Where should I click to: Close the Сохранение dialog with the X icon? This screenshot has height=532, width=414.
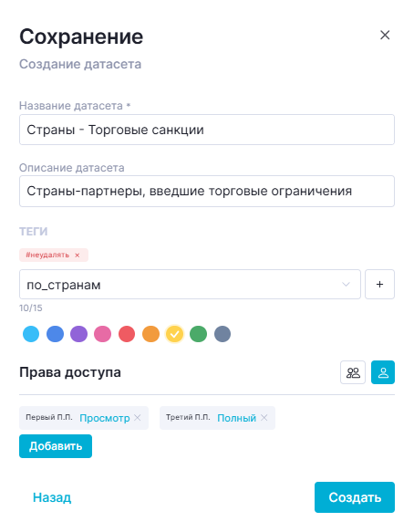(x=385, y=35)
